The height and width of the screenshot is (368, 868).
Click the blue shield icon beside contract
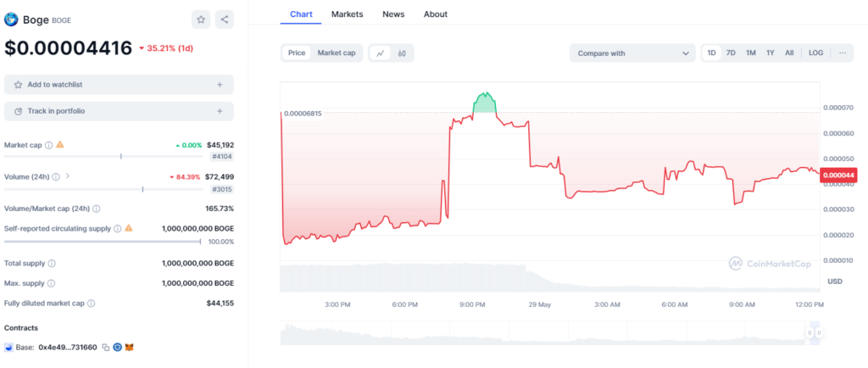[x=117, y=348]
